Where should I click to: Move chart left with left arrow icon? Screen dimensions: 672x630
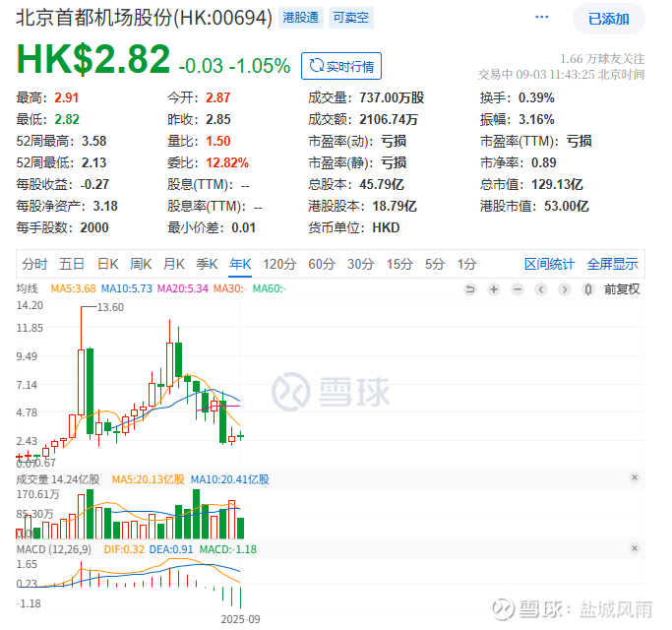click(541, 289)
